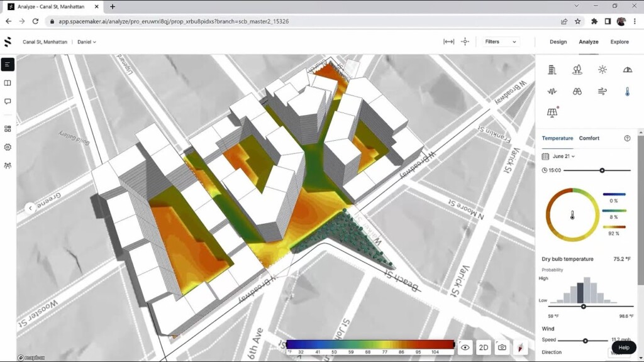
Task: Click the calendar date icon
Action: point(545,156)
